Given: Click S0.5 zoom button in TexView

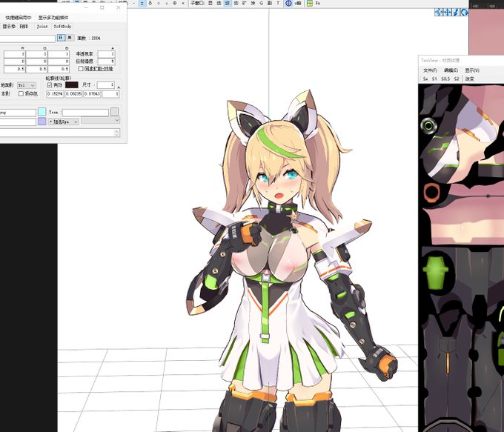Looking at the screenshot, I should 445,79.
